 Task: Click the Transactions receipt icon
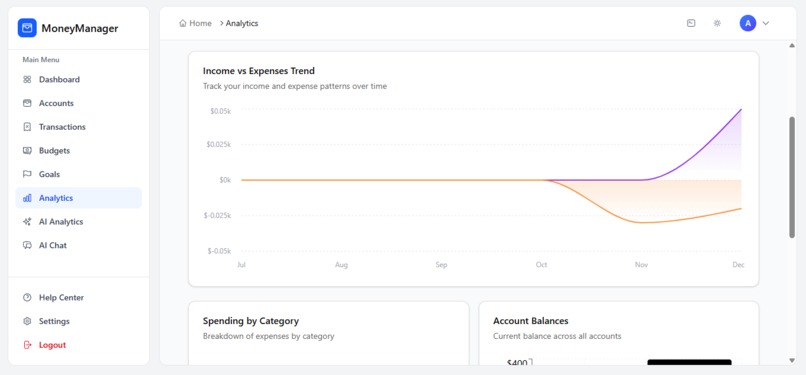tap(27, 127)
